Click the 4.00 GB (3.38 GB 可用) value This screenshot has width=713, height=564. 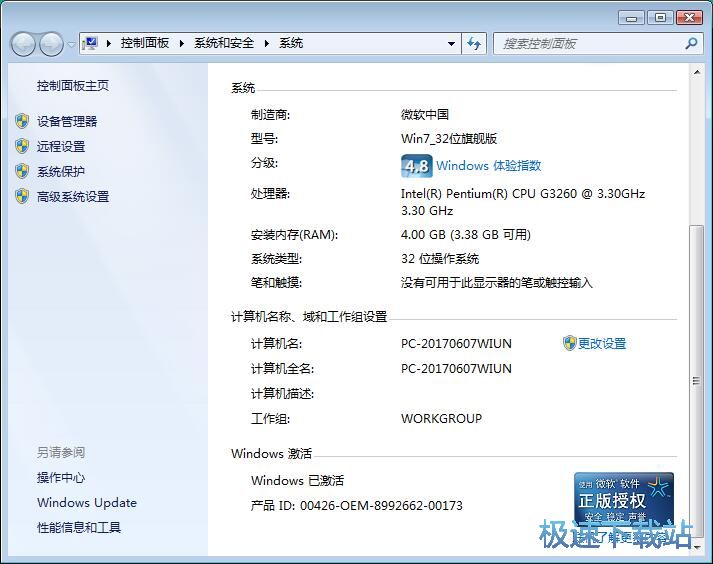(x=466, y=235)
